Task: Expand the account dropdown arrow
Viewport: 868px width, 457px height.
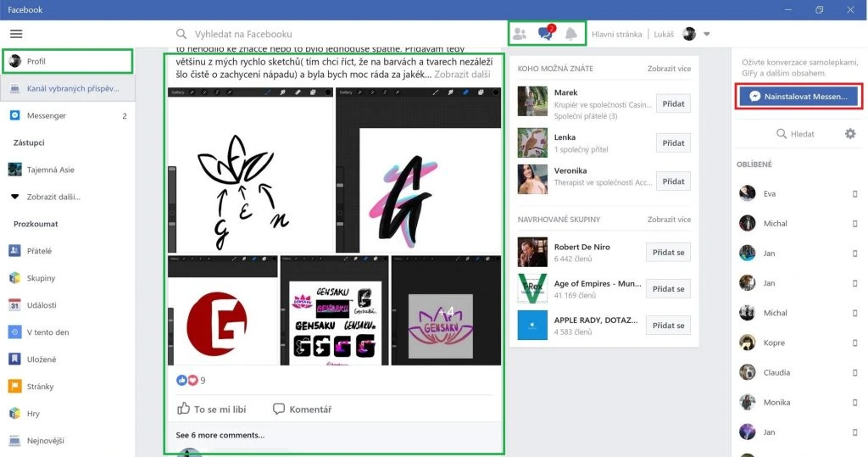Action: 707,34
